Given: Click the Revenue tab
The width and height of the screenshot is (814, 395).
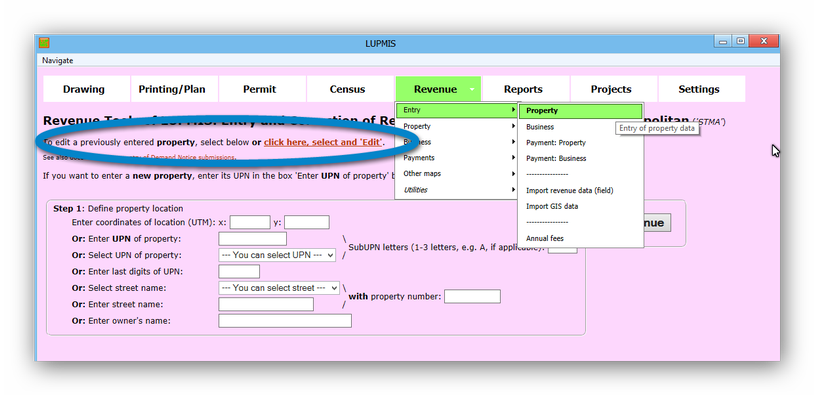Looking at the screenshot, I should coord(438,89).
